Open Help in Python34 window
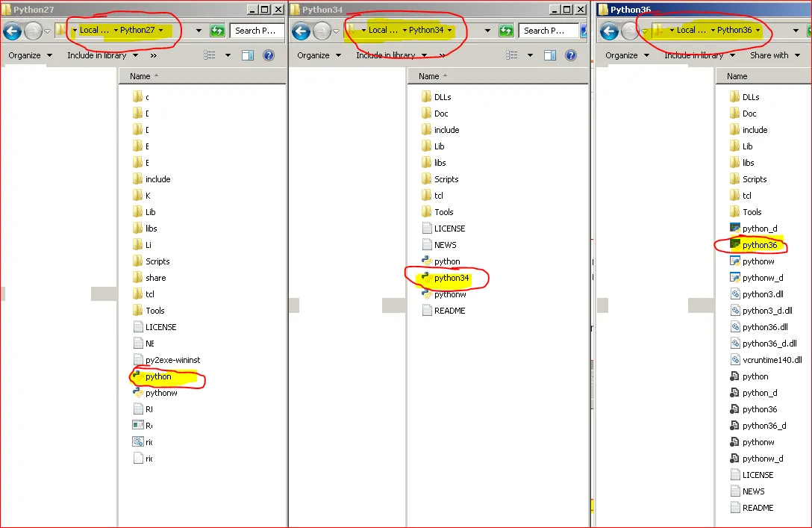The width and height of the screenshot is (812, 528). coord(571,55)
